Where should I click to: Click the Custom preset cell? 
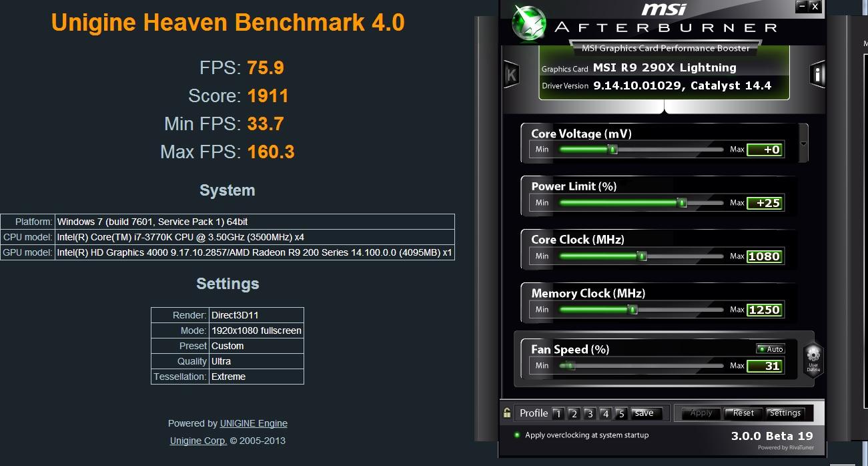tap(257, 346)
